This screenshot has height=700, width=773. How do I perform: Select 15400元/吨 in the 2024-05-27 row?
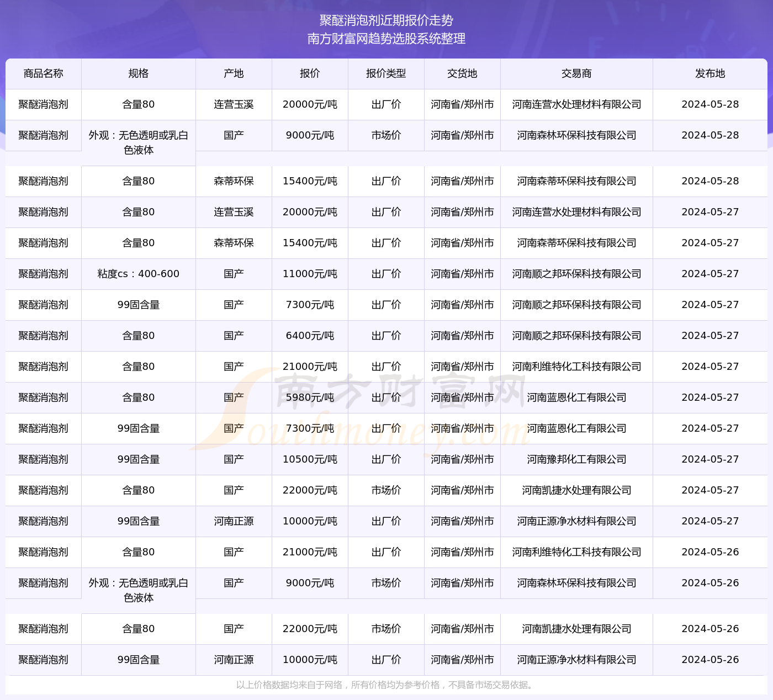point(310,243)
